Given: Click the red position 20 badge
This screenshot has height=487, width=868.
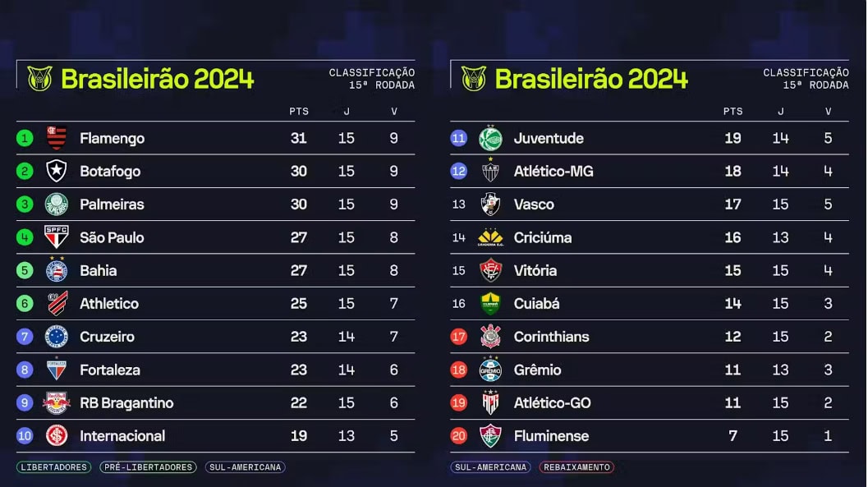Looking at the screenshot, I should (458, 436).
